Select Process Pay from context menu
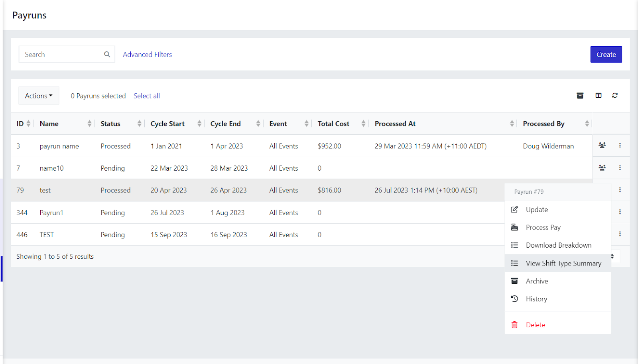638x364 pixels. point(543,228)
